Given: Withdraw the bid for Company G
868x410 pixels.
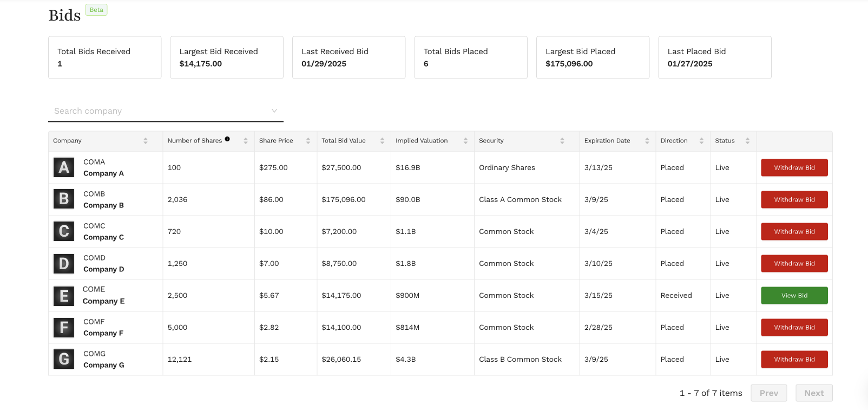Looking at the screenshot, I should 794,359.
